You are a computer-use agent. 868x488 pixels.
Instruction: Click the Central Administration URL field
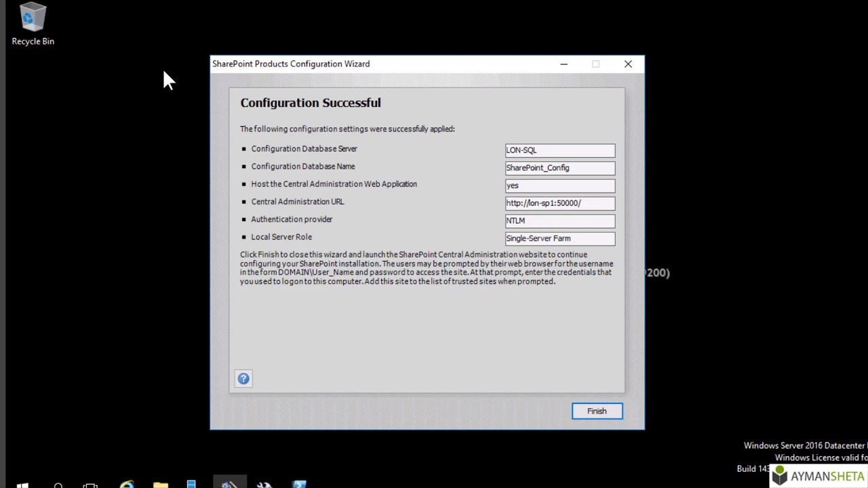coord(560,203)
